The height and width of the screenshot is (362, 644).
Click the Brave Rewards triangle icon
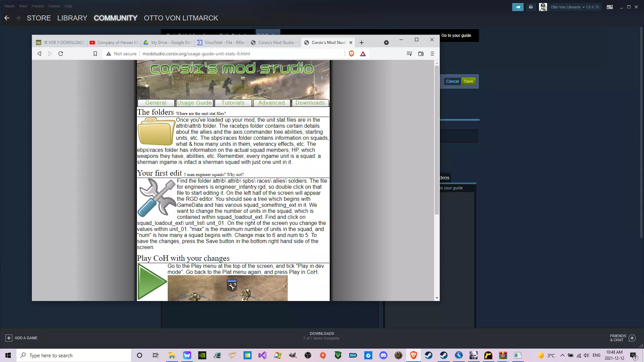tap(363, 54)
